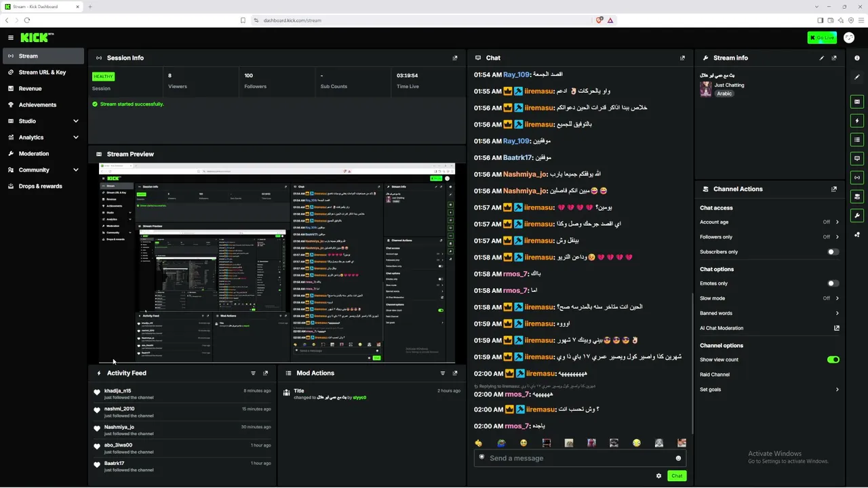Screen dimensions: 868x488
Task: Toggle the broadcast signal widget on the right rail
Action: [x=857, y=178]
